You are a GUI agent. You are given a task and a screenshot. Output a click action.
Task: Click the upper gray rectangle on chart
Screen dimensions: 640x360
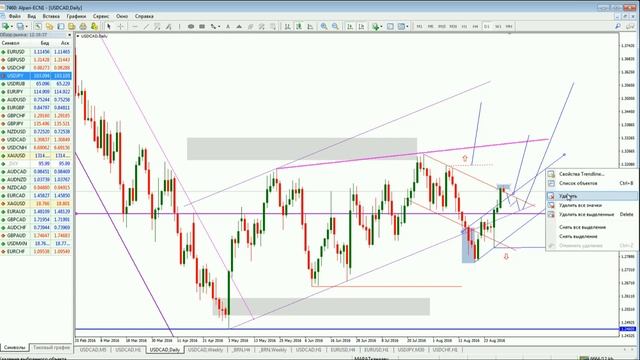tap(302, 149)
